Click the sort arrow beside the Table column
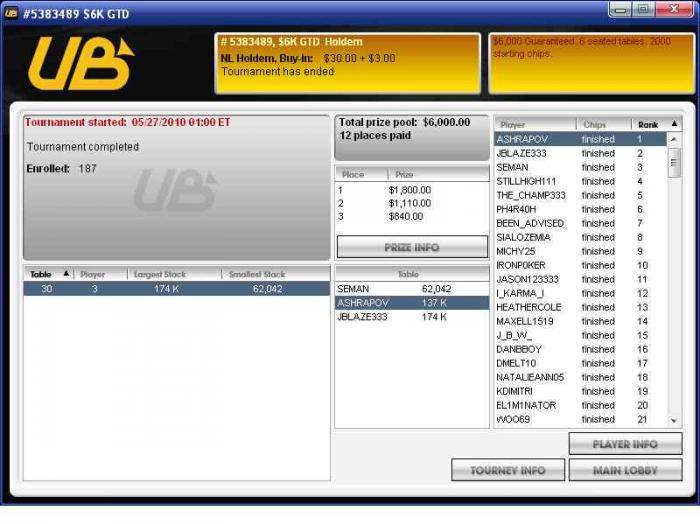The image size is (700, 525). [x=66, y=273]
